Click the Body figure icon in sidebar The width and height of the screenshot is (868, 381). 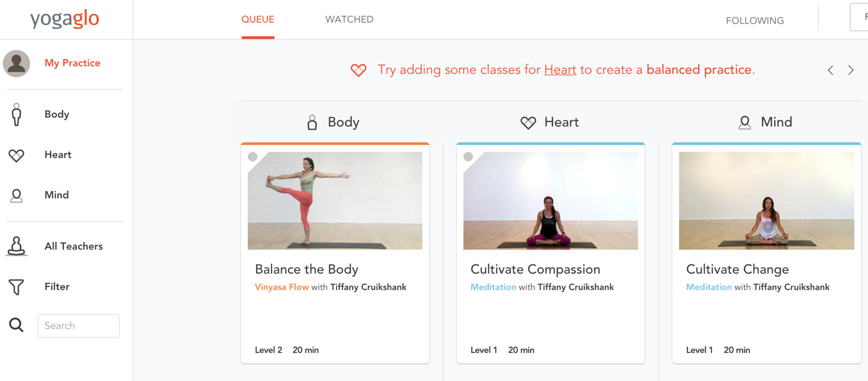coord(17,114)
